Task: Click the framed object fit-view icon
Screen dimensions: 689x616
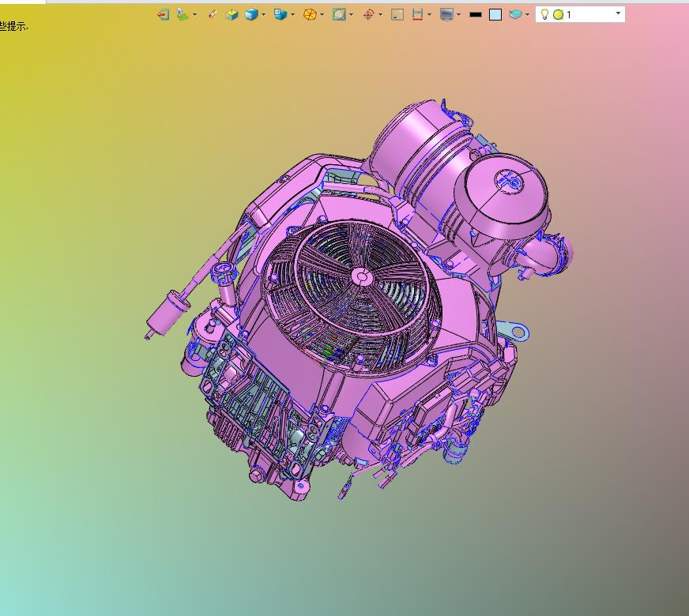Action: tap(339, 14)
